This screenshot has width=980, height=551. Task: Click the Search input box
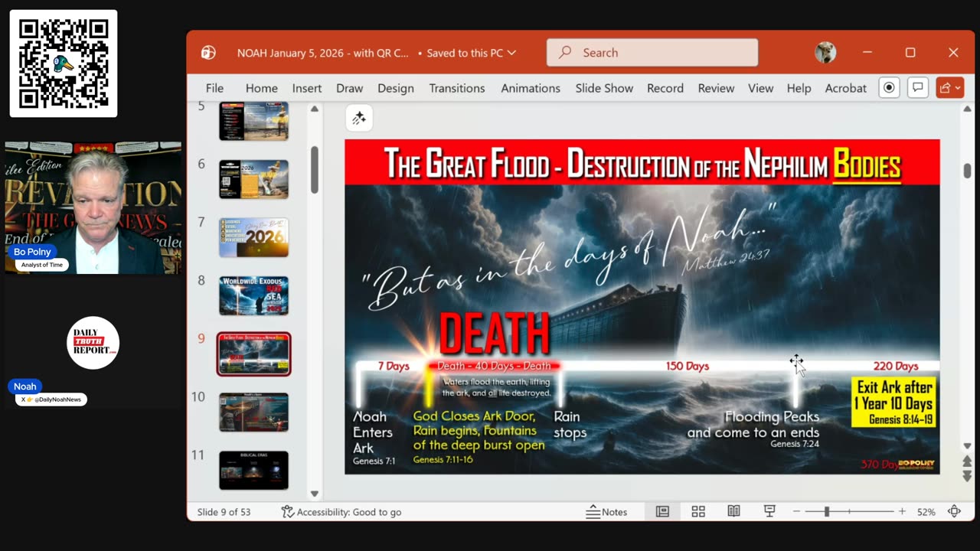coord(652,53)
